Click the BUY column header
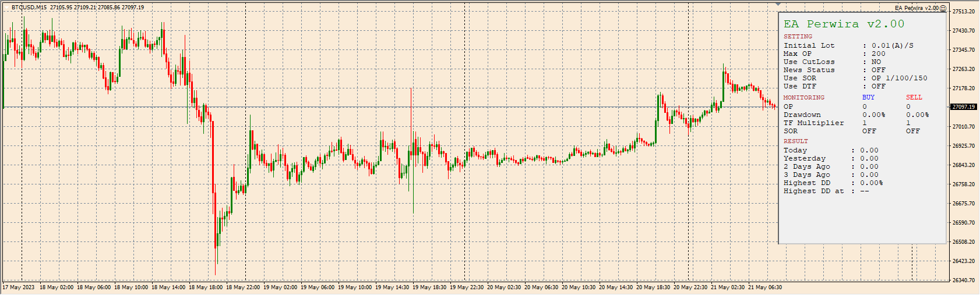Screen dimensions: 980x295 [x=869, y=98]
